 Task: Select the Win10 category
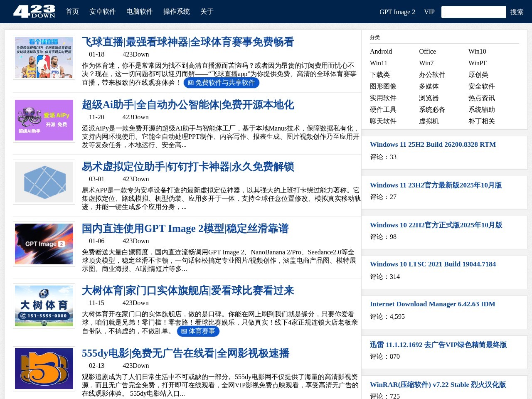(477, 52)
